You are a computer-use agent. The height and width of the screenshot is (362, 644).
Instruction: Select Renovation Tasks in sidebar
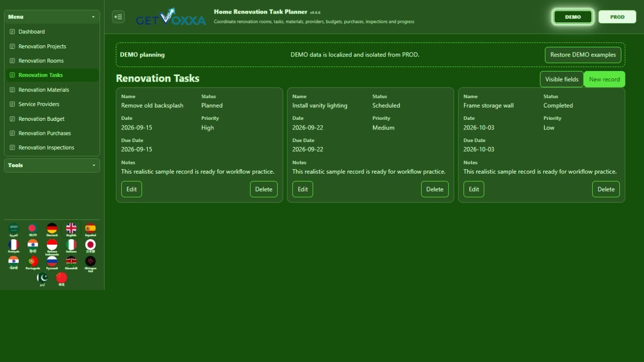pos(52,75)
